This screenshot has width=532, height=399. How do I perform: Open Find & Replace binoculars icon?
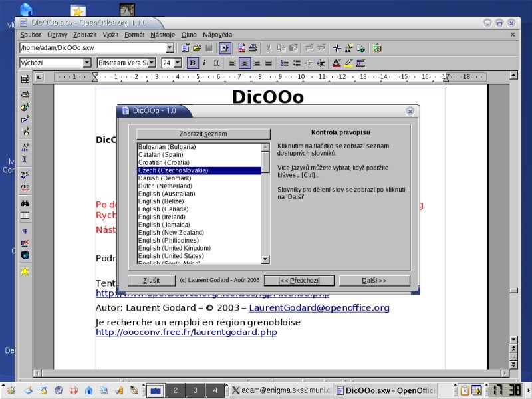click(25, 203)
